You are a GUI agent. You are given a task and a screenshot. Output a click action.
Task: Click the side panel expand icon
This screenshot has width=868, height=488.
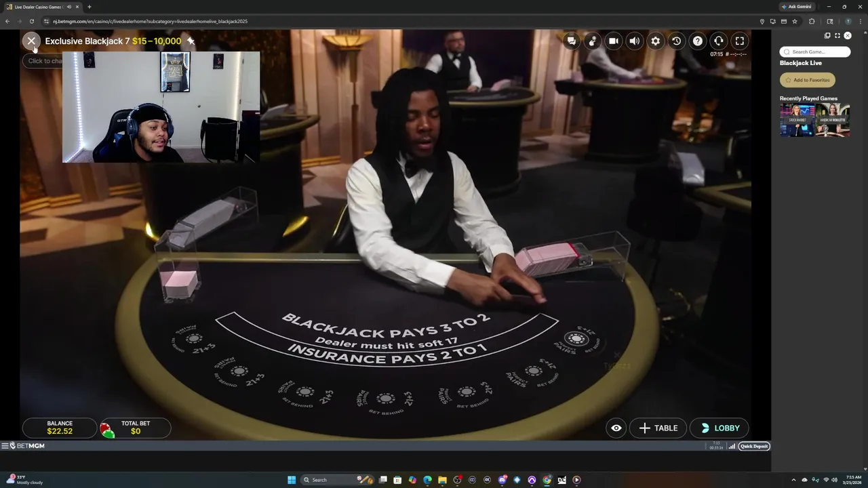pyautogui.click(x=837, y=35)
